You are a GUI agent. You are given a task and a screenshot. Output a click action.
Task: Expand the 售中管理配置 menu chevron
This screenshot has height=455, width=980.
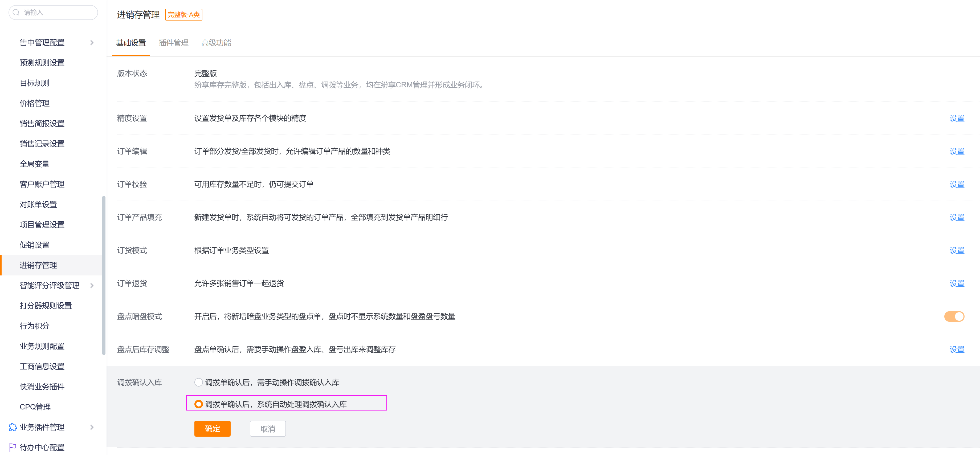[92, 43]
